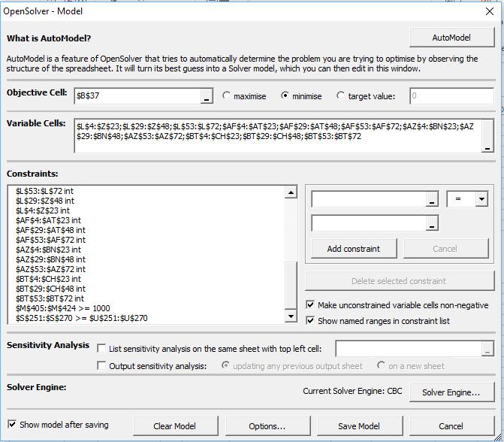Open range selector for sensitivity top left cell
The image size is (504, 442).
click(487, 349)
